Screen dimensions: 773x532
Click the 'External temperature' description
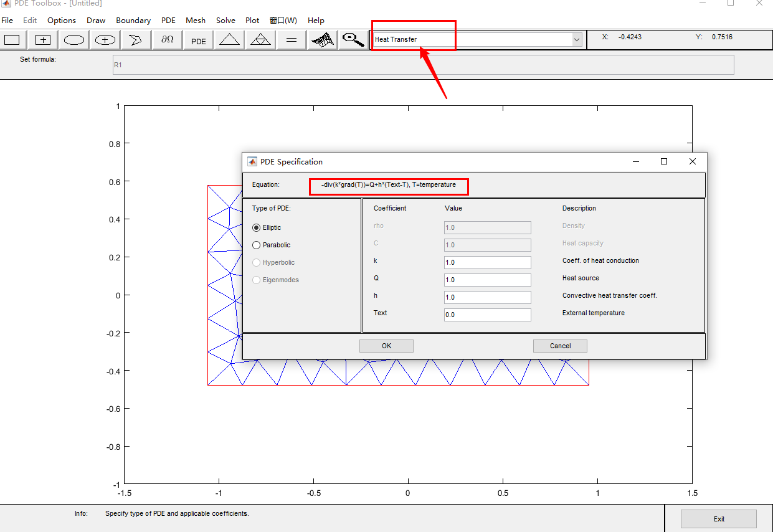click(593, 313)
